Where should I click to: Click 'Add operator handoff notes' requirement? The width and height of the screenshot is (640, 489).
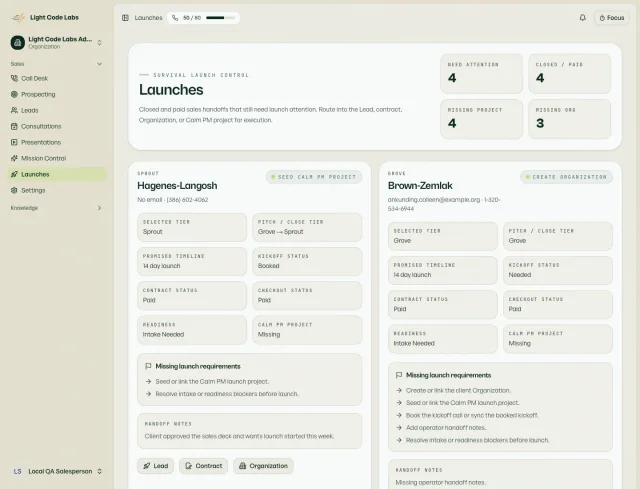[446, 428]
